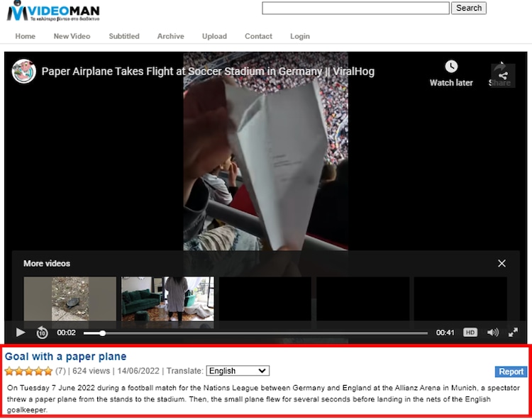Click inside the search text field
532x419 pixels.
pyautogui.click(x=355, y=8)
